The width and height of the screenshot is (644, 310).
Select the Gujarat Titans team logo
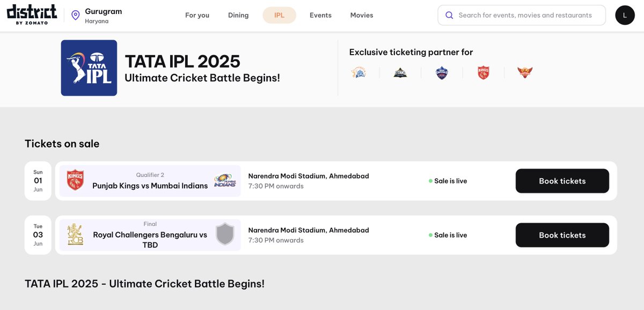tap(400, 72)
